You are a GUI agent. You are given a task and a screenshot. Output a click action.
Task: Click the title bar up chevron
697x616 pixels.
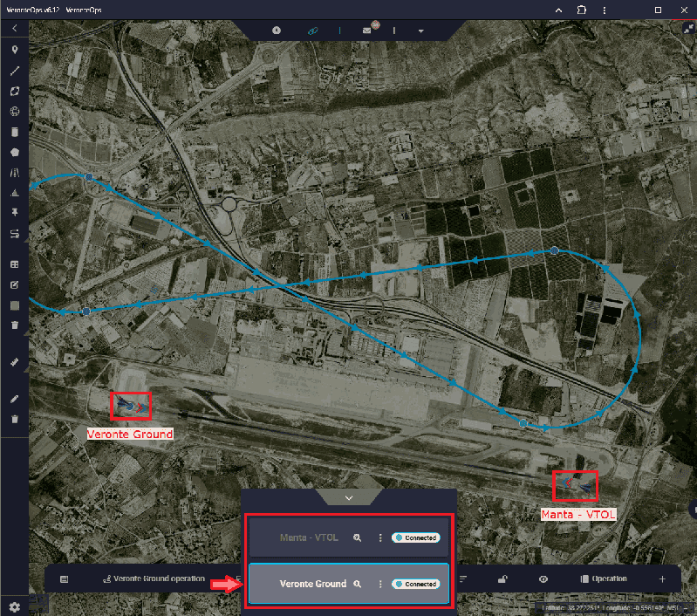[x=559, y=10]
